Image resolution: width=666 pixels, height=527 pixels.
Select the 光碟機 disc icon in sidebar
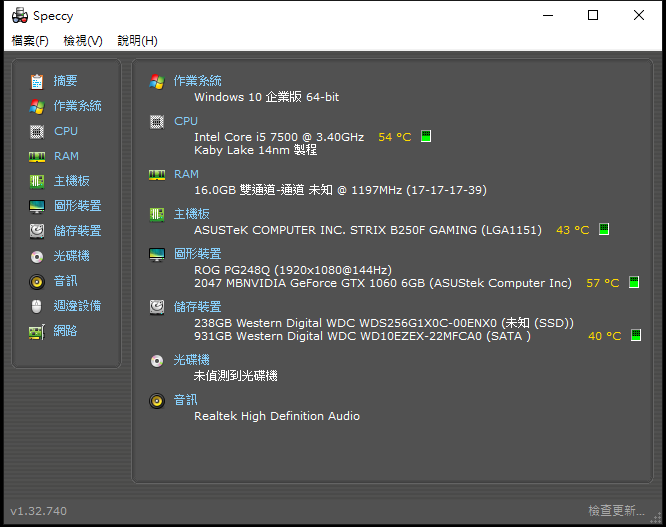tap(37, 257)
